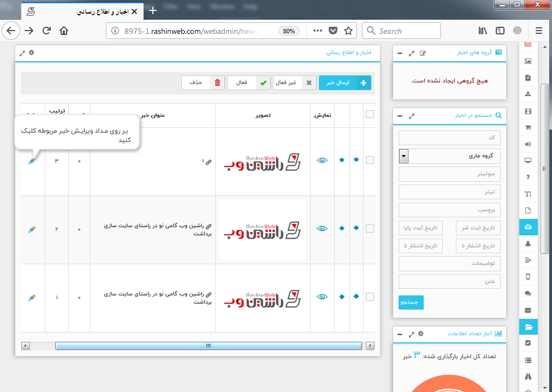
Task: Collapse the گروه های اخبار panel
Action: tap(400, 53)
